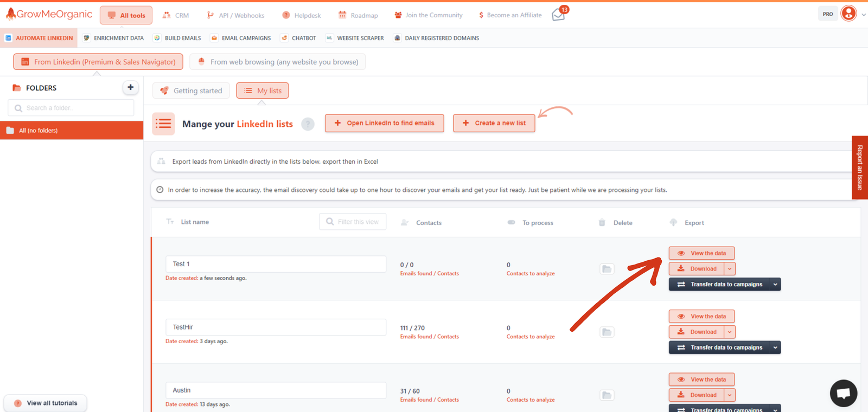Viewport: 868px width, 412px height.
Task: Expand the account dropdown chevron
Action: (x=864, y=15)
